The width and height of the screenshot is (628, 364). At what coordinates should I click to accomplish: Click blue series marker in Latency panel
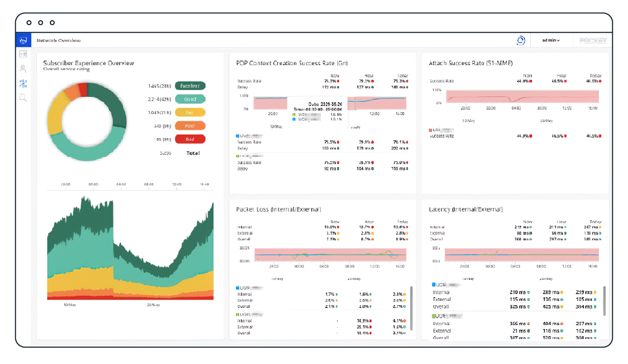(434, 285)
